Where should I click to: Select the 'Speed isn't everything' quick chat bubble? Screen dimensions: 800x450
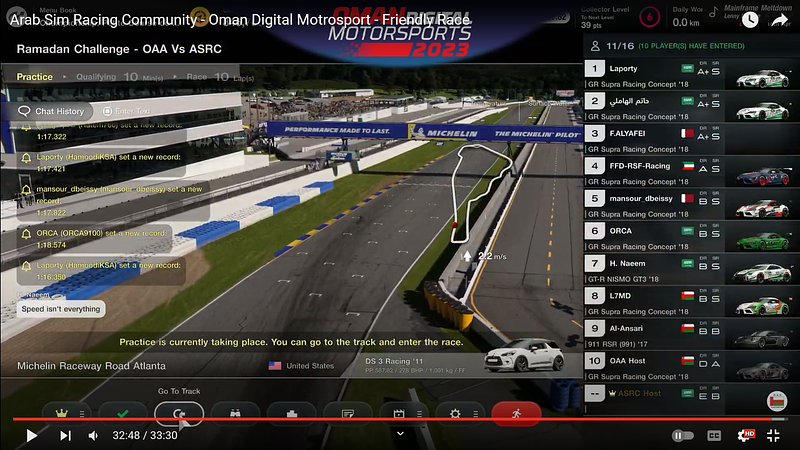(61, 309)
